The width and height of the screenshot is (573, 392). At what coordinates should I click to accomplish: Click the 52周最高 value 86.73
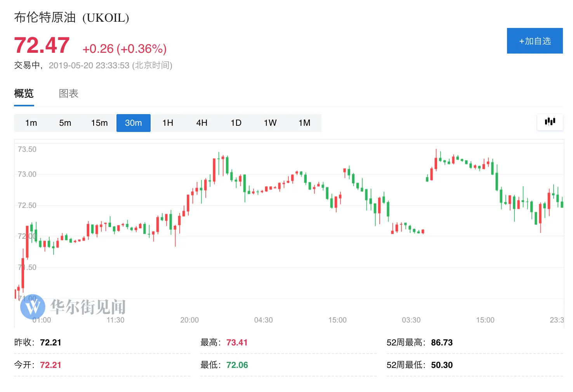click(x=442, y=342)
